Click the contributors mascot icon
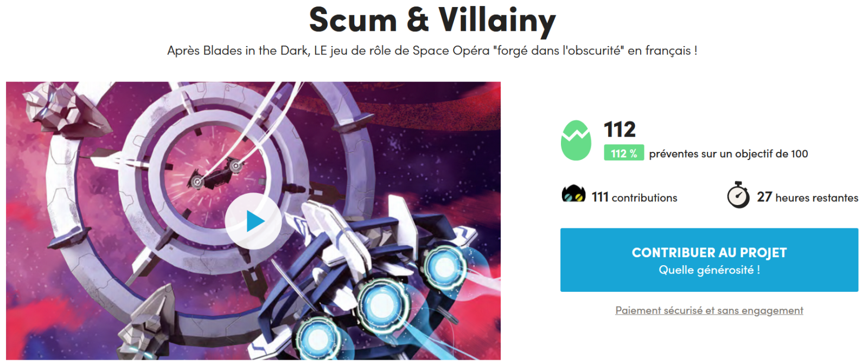Screen dimensions: 868x364 coord(573,194)
